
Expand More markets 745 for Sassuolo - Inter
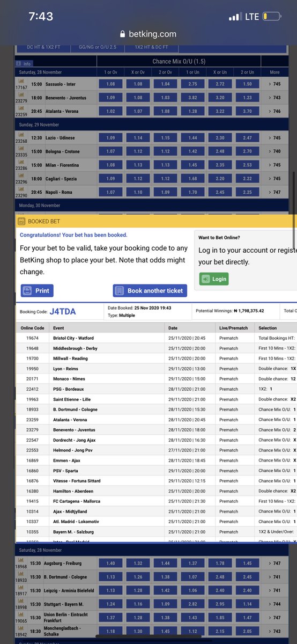(276, 84)
